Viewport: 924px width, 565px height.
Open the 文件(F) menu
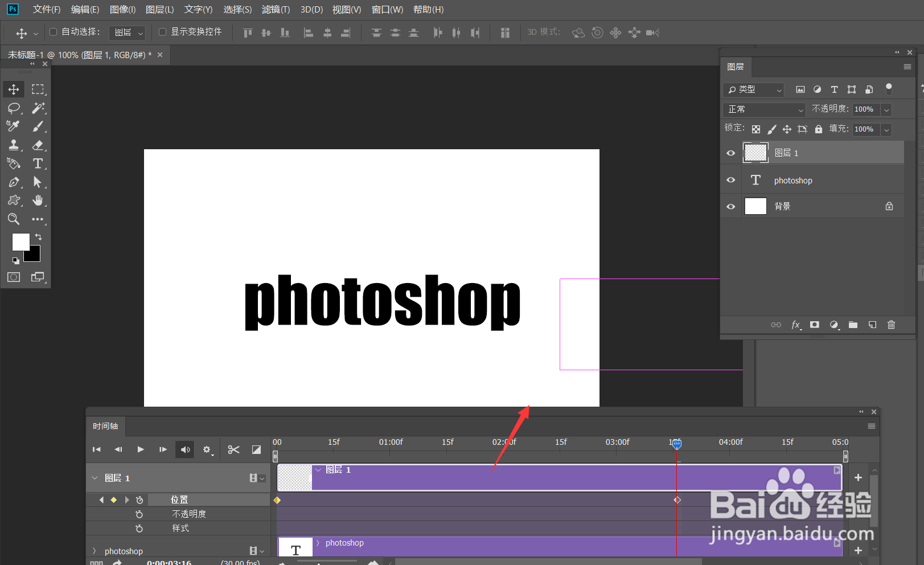coord(47,10)
